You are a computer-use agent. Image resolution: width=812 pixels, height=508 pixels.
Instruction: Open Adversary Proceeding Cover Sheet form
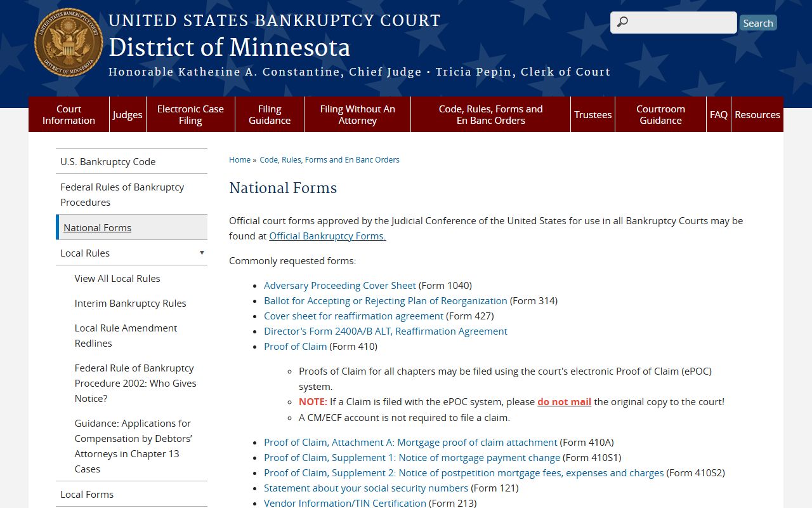(x=340, y=285)
